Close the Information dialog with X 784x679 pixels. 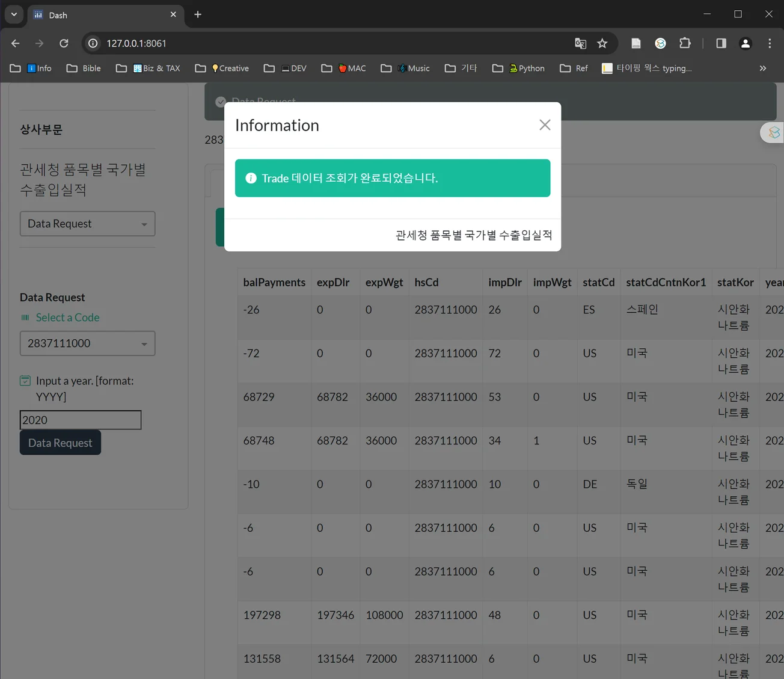point(545,124)
